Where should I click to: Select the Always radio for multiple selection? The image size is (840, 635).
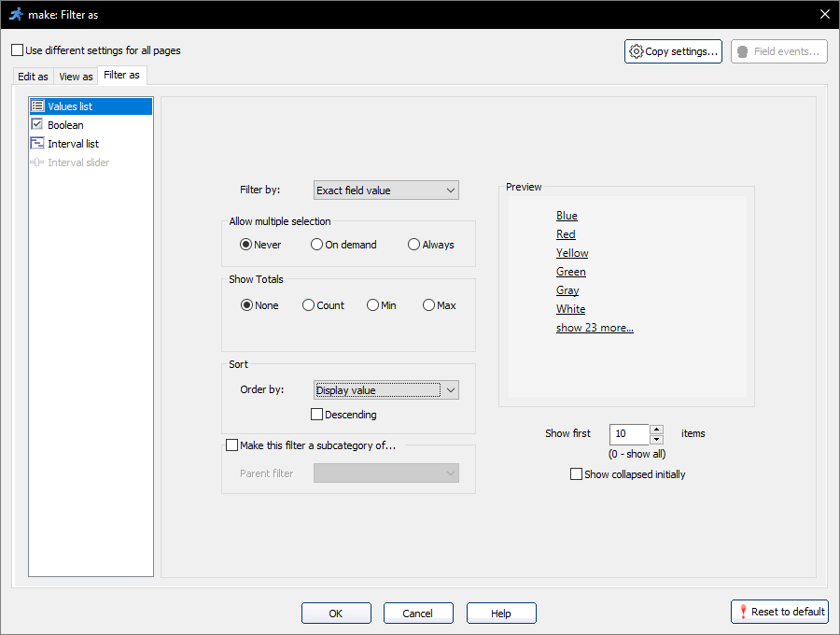click(x=413, y=244)
